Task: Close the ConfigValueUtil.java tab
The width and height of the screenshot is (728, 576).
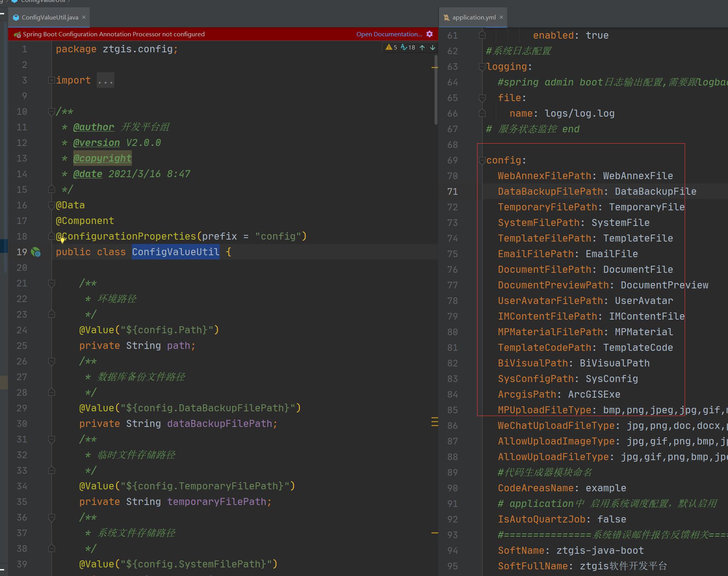Action: coord(84,17)
